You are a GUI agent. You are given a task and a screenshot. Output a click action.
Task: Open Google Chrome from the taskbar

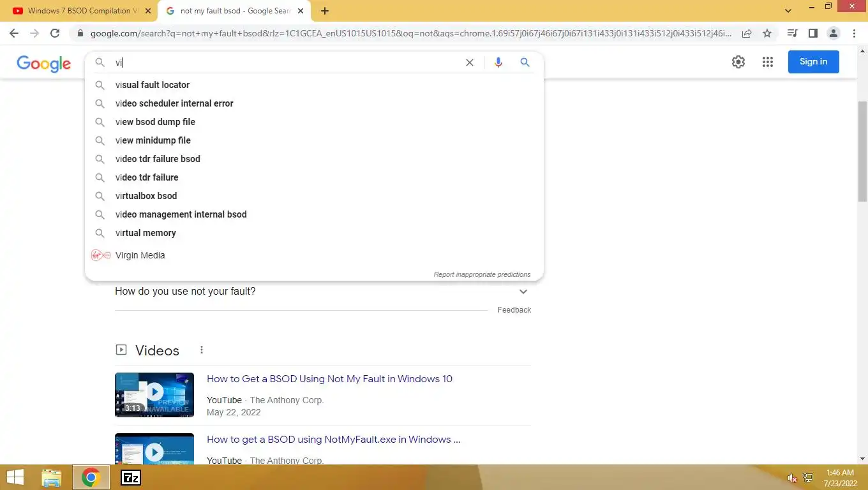tap(91, 477)
